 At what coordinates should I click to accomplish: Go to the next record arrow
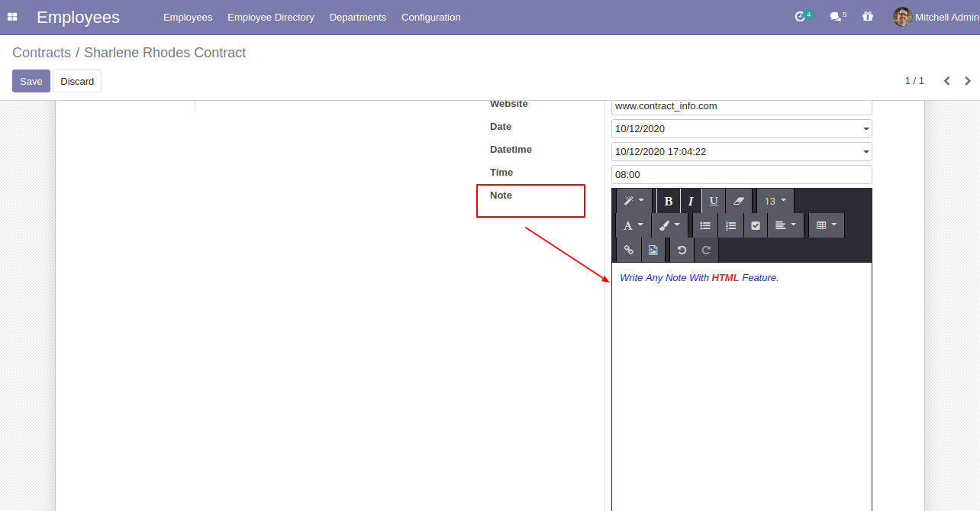click(x=968, y=81)
